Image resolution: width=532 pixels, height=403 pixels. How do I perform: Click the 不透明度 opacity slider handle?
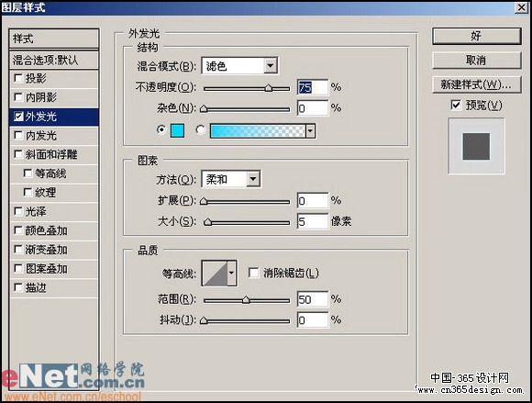tap(269, 88)
